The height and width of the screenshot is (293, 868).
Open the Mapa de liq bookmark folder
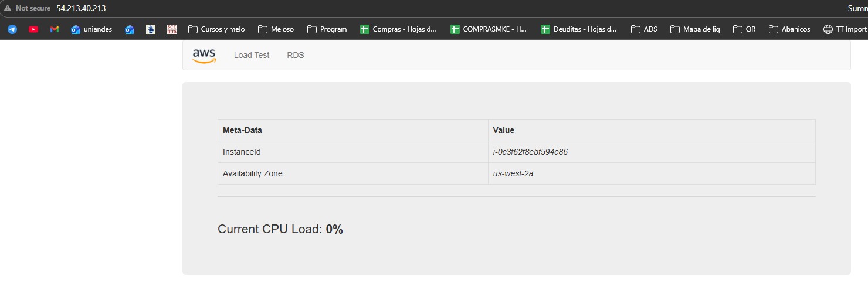tap(695, 29)
